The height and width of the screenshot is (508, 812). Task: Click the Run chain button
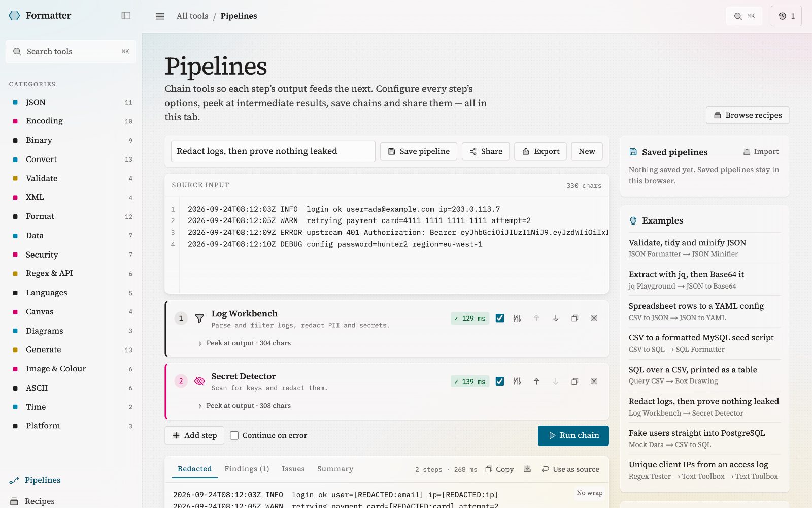573,435
